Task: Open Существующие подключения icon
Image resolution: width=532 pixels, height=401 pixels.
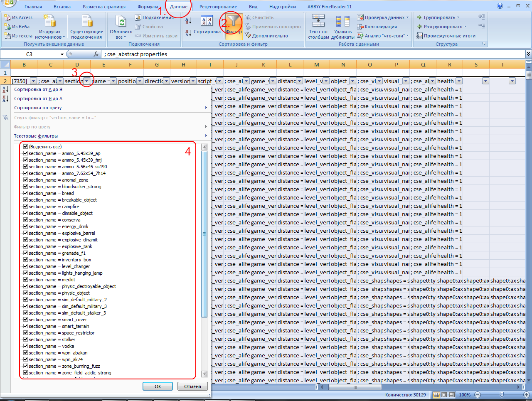Action: click(87, 21)
